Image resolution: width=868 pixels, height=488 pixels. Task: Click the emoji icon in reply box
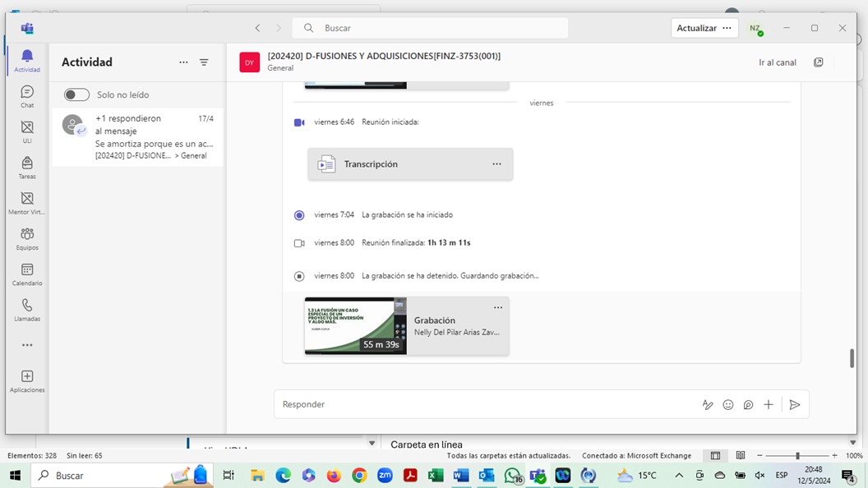pyautogui.click(x=727, y=404)
